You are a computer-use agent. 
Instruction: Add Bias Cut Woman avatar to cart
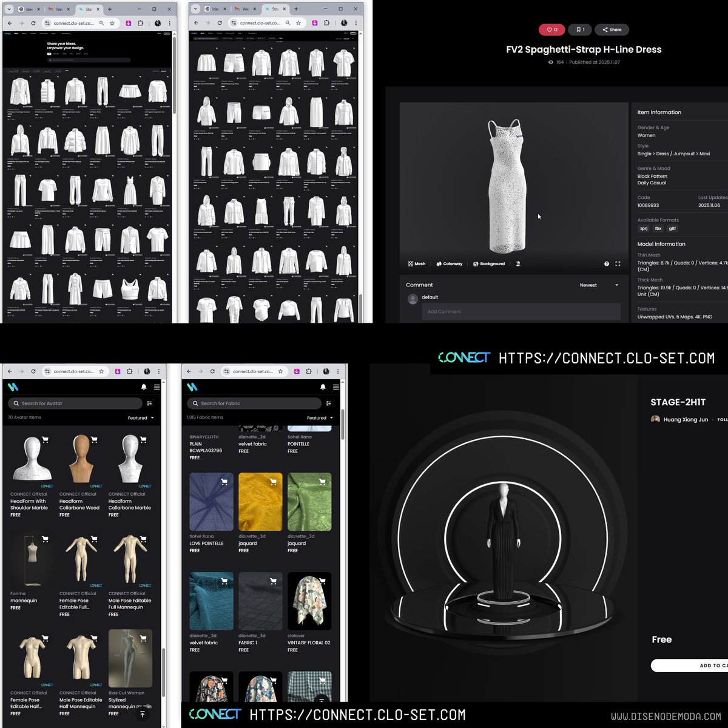143,638
